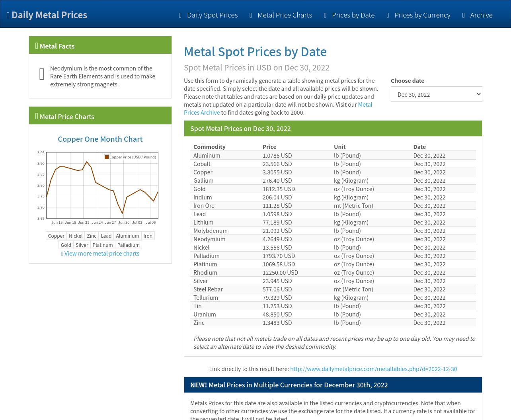Click the Metal Facts header icon
This screenshot has height=420, width=511.
point(37,46)
